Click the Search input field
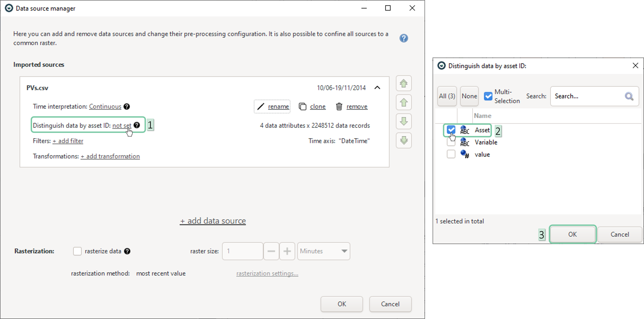This screenshot has width=644, height=319. [x=595, y=96]
